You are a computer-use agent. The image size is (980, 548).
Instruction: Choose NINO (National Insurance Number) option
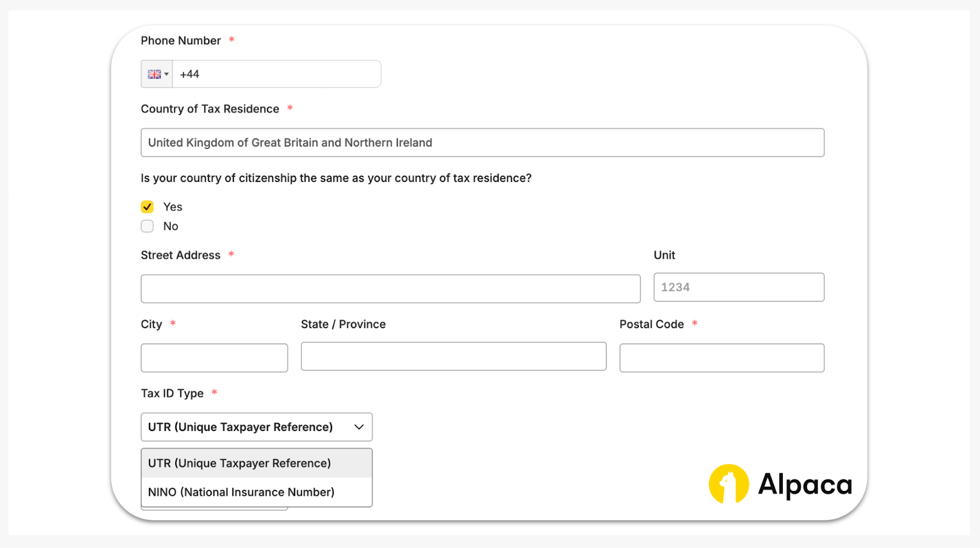241,492
